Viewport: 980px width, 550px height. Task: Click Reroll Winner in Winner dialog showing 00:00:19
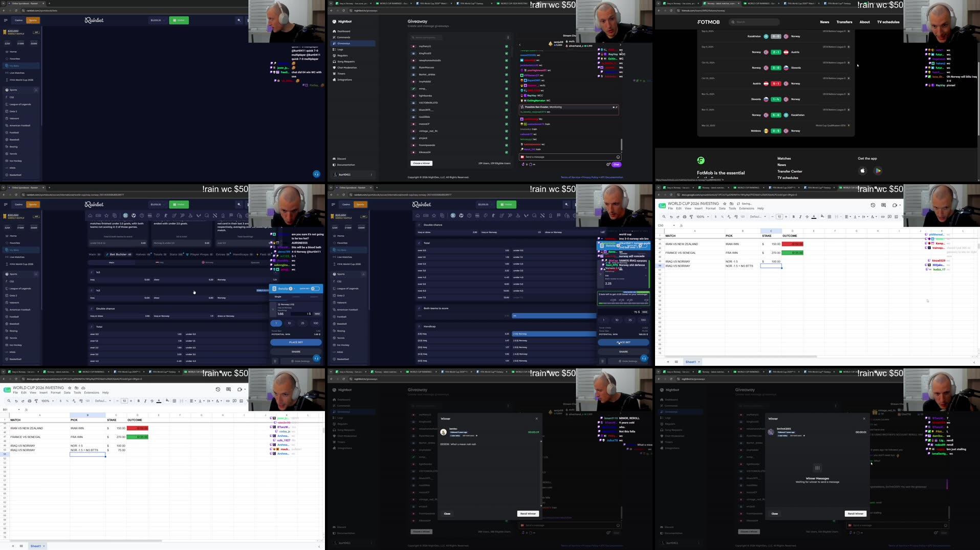[x=528, y=513]
